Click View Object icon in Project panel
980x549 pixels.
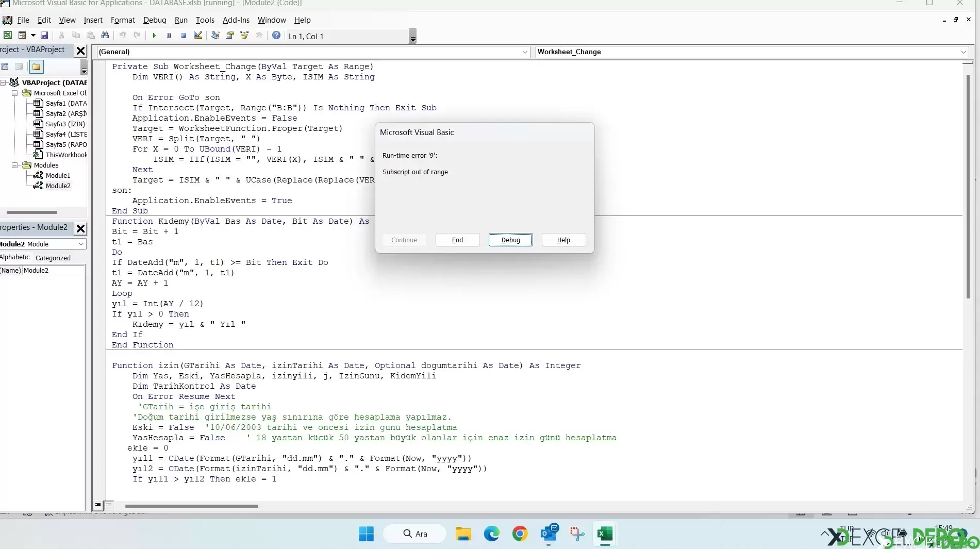coord(19,66)
